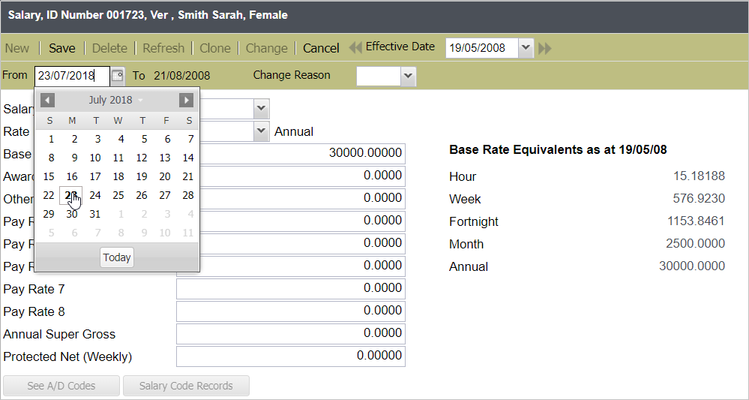Click Clone in the toolbar
This screenshot has height=400, width=749.
coord(215,48)
